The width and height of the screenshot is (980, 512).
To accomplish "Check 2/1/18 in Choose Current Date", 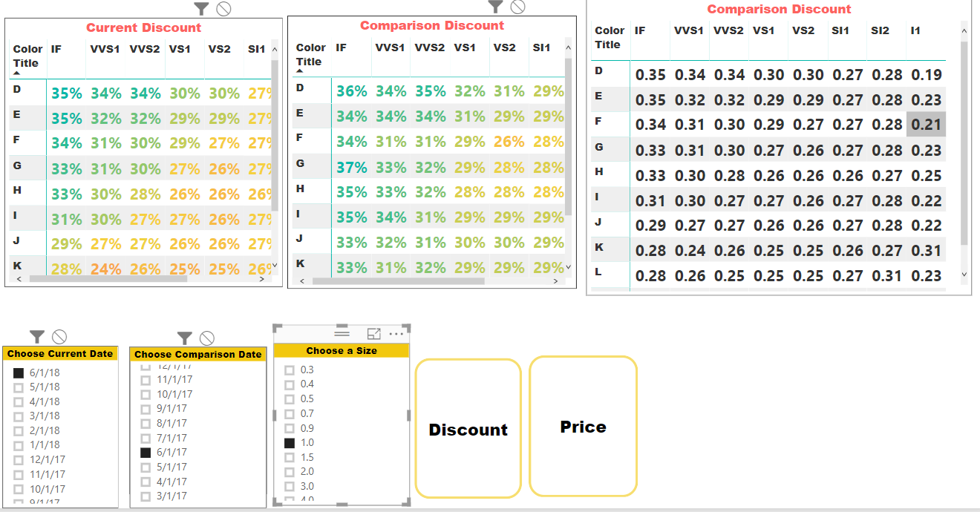I will pyautogui.click(x=19, y=430).
